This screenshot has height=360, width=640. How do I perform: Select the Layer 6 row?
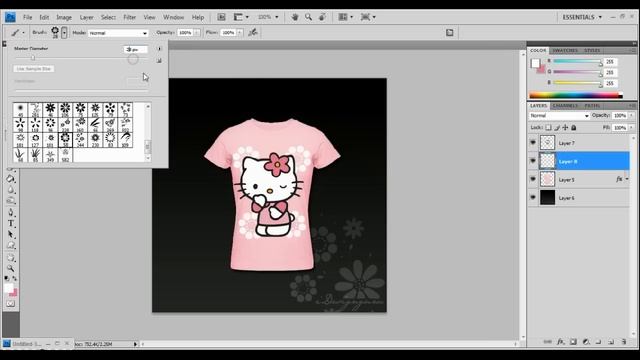(x=579, y=198)
